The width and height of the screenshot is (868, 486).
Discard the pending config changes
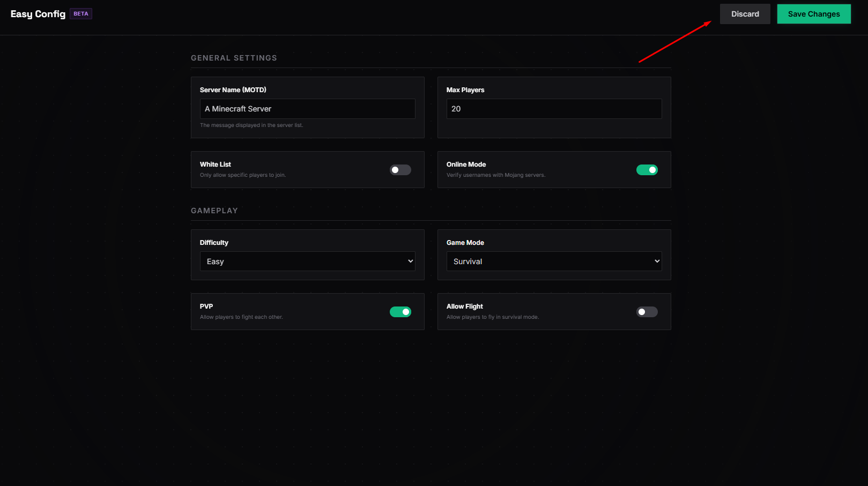(x=745, y=14)
